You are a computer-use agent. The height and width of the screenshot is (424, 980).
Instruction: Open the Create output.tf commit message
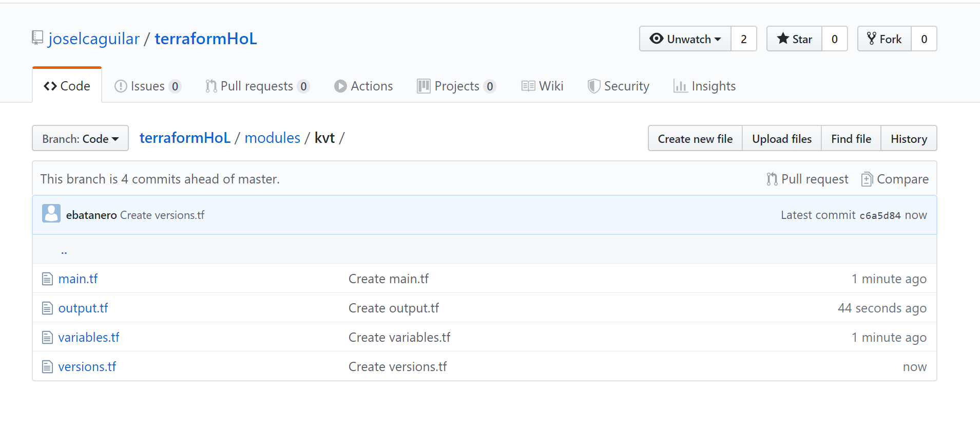pos(394,308)
